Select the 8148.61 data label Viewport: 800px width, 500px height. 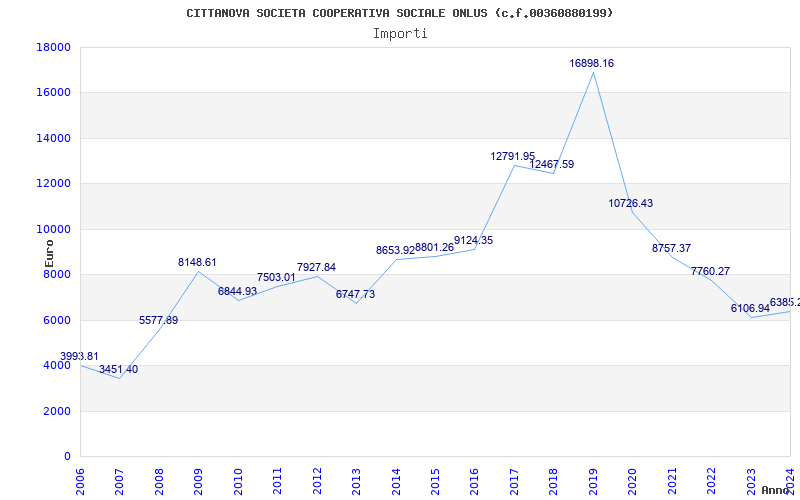tap(197, 262)
